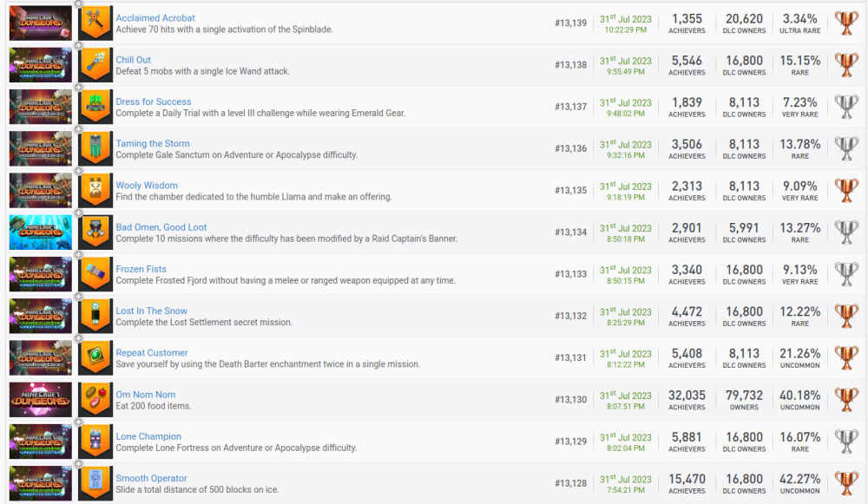The width and height of the screenshot is (868, 504).
Task: Click trophy number #13,139
Action: (x=570, y=23)
